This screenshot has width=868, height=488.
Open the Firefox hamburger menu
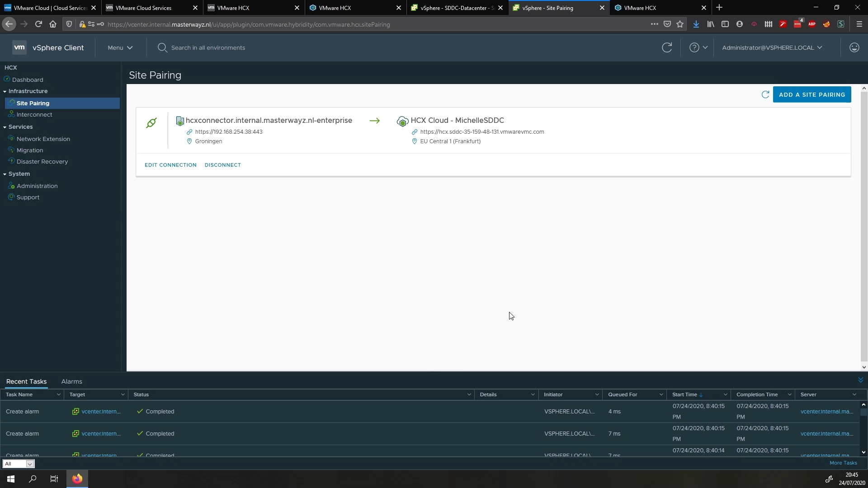click(859, 24)
